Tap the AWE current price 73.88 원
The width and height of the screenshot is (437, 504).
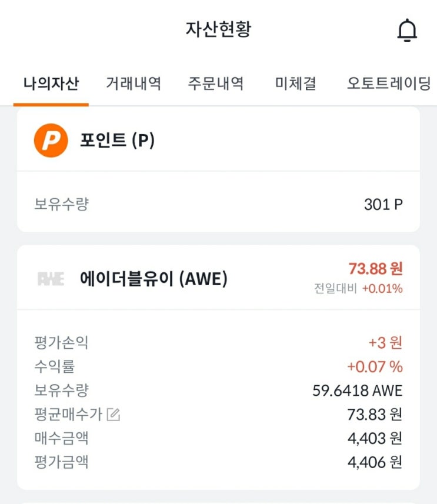coord(375,269)
